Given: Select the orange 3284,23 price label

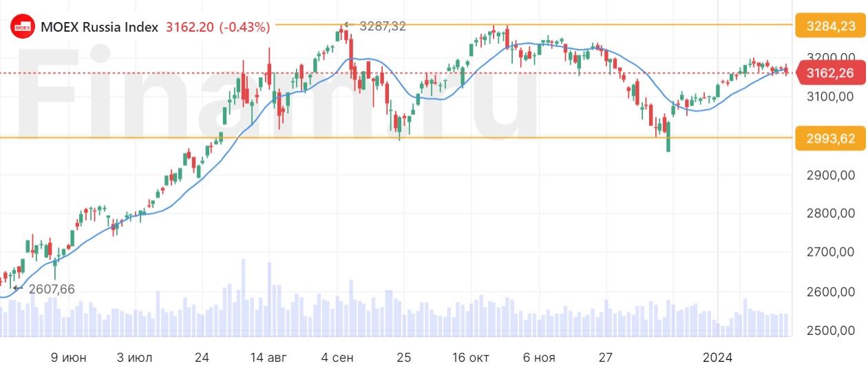Looking at the screenshot, I should tap(829, 26).
